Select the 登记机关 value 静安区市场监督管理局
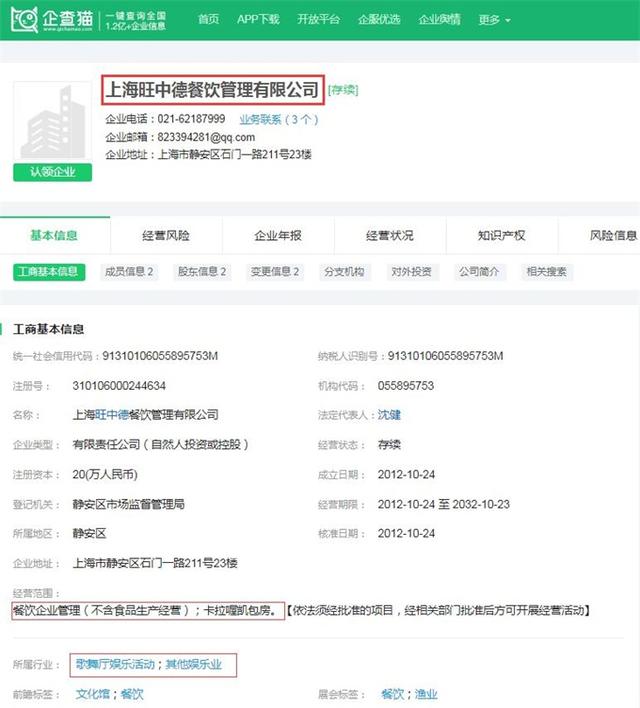Screen dimensions: 640x708 click(x=128, y=504)
